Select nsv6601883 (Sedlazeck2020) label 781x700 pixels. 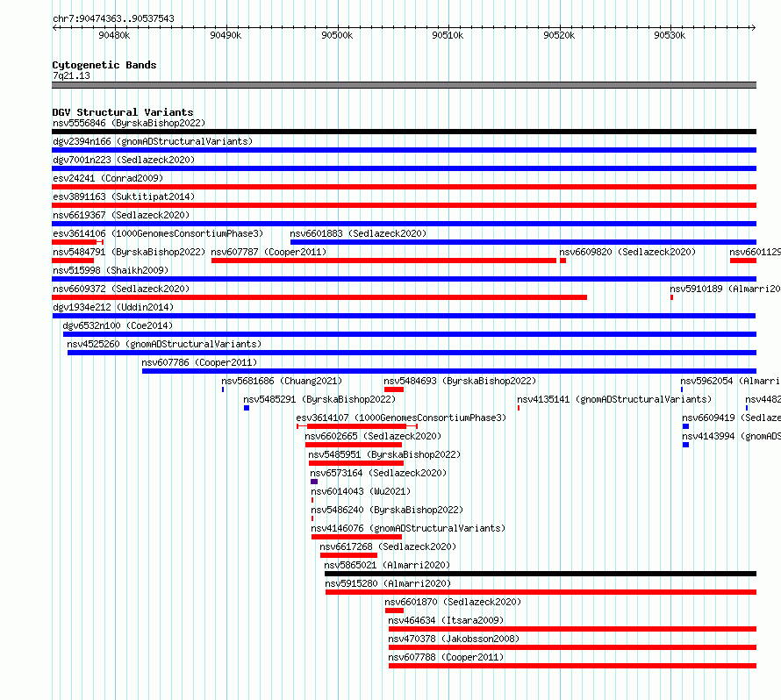358,233
